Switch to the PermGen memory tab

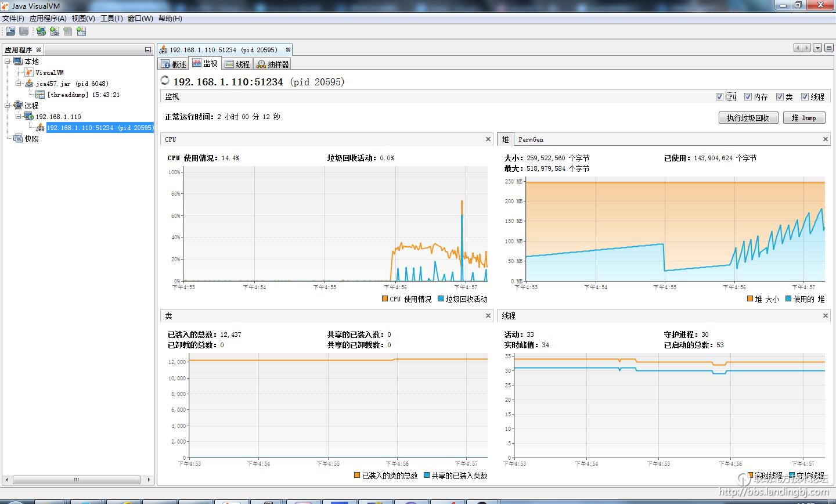click(531, 139)
